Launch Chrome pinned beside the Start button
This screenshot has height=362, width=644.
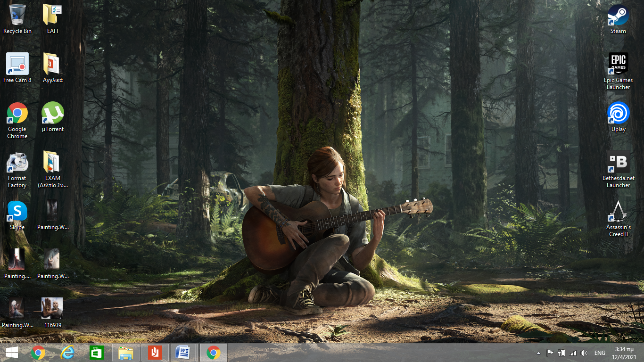point(38,353)
